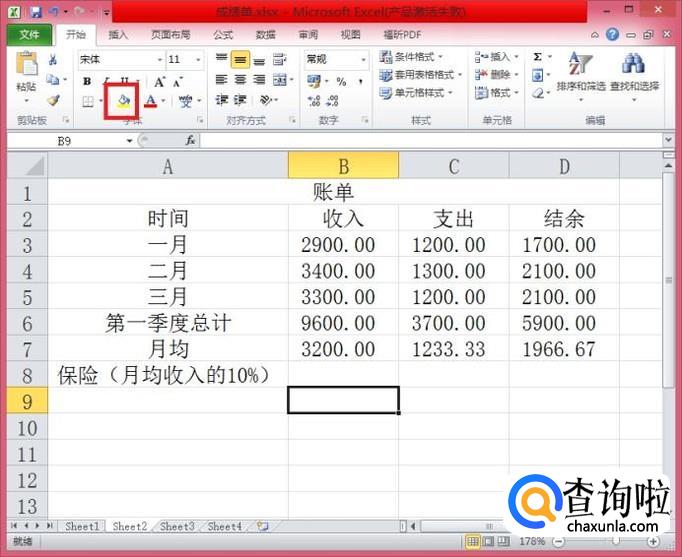
Task: Click 格式 Format cells button
Action: [497, 93]
